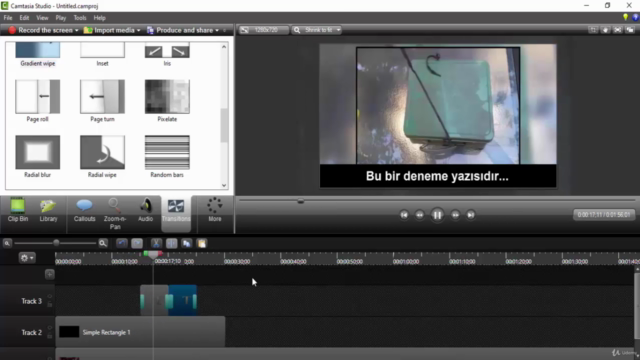Select the Iris transition

pyautogui.click(x=167, y=54)
